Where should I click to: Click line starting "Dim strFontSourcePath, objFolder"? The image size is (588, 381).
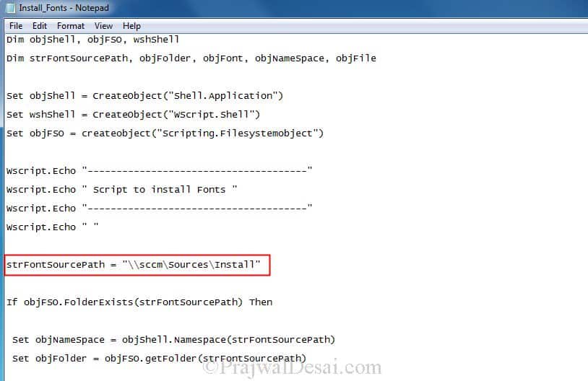tap(191, 58)
